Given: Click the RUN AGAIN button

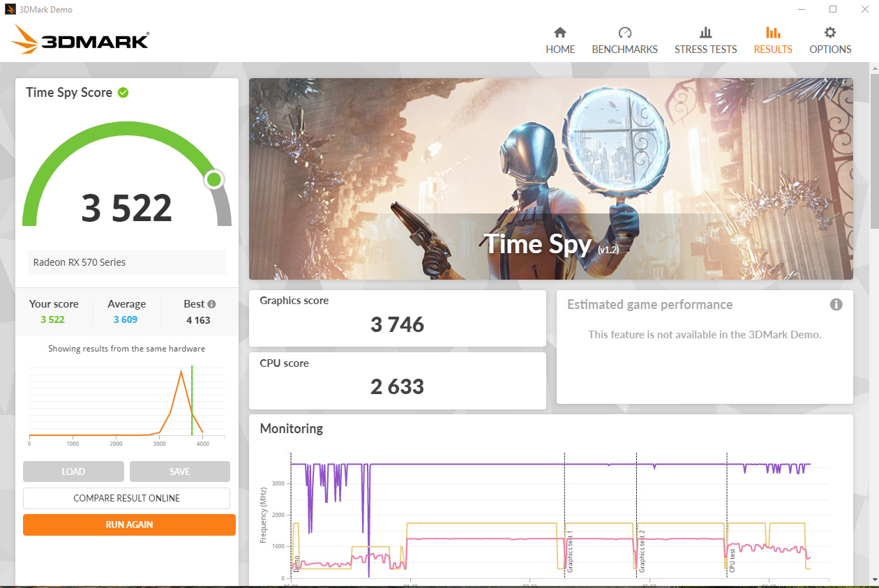Looking at the screenshot, I should pyautogui.click(x=129, y=525).
